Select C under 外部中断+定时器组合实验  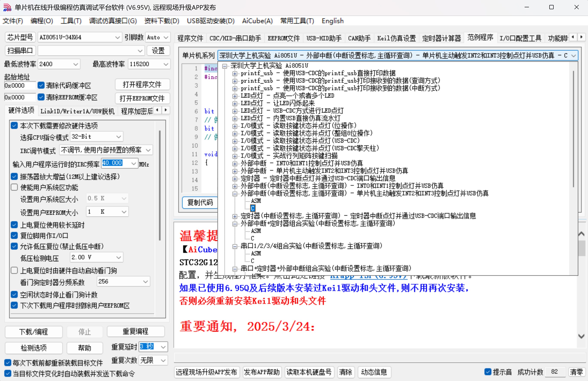(252, 238)
